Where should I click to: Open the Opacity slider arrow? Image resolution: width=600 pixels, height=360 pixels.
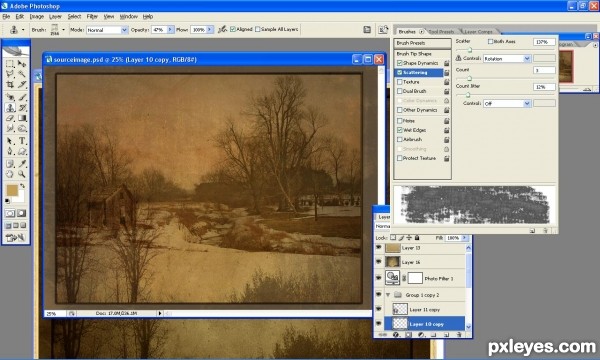tap(170, 29)
